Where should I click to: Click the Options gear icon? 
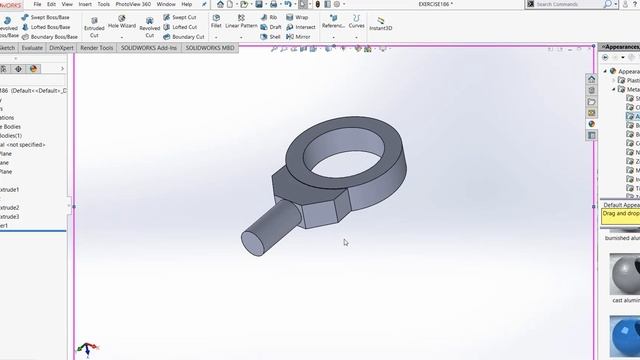[337, 4]
